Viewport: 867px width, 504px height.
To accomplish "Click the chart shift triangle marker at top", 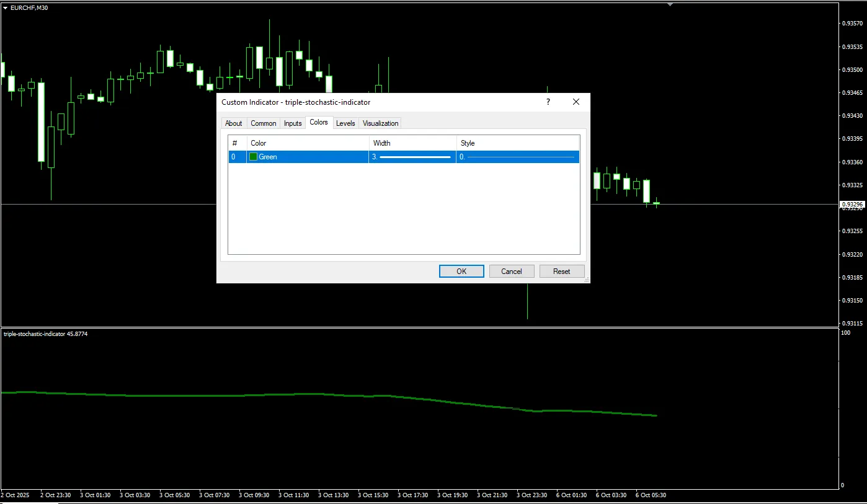I will coord(670,4).
